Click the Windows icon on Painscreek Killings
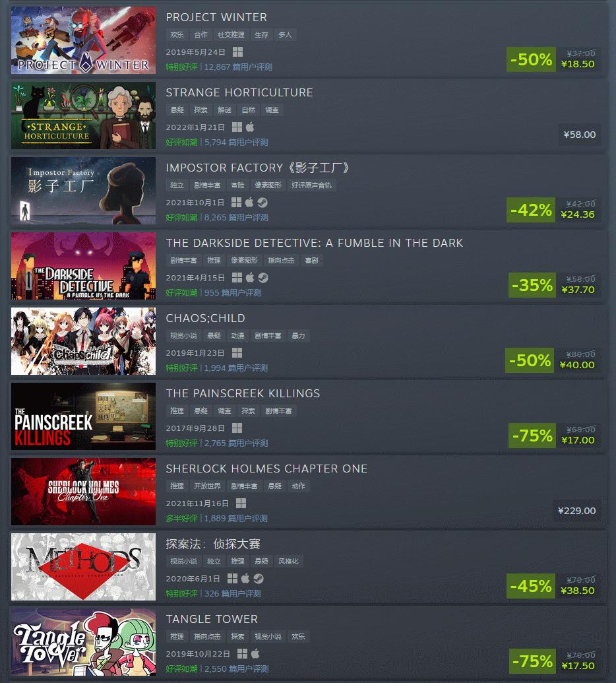The image size is (616, 683). tap(237, 428)
